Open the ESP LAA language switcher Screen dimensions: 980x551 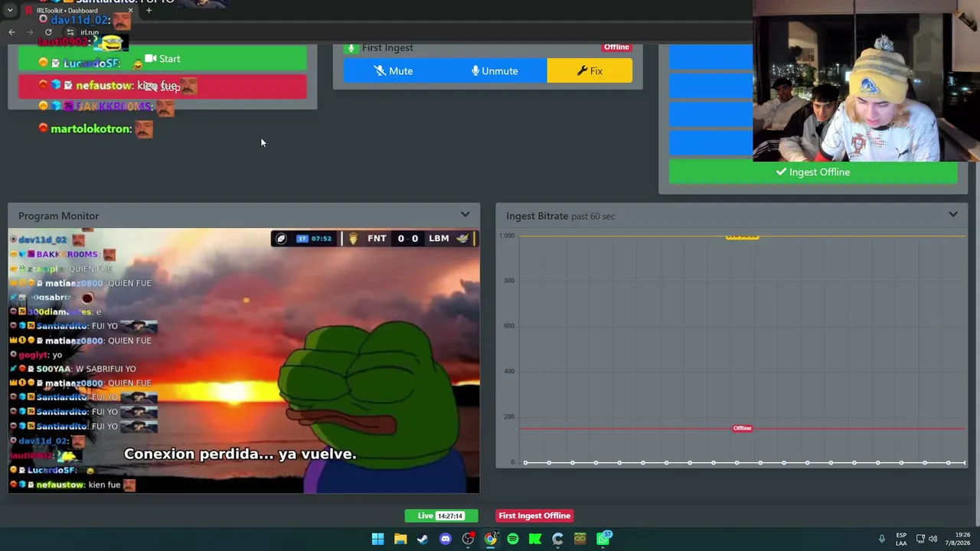tap(901, 539)
